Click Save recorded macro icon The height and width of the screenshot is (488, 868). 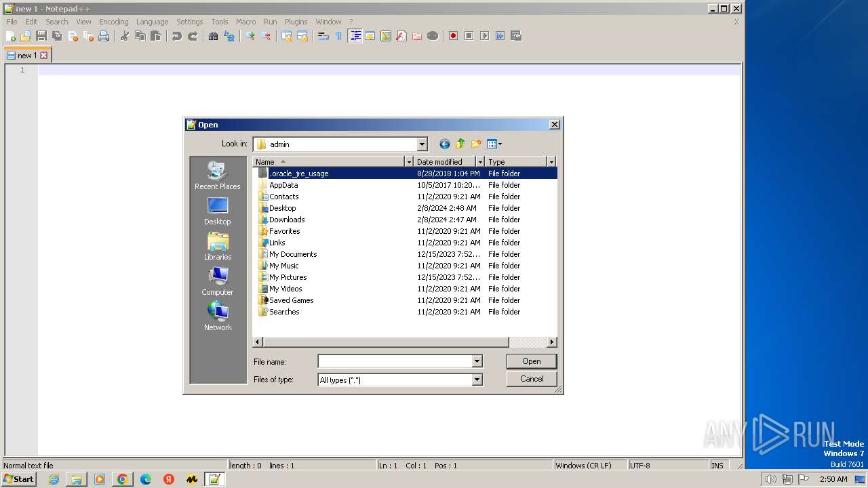pos(515,36)
